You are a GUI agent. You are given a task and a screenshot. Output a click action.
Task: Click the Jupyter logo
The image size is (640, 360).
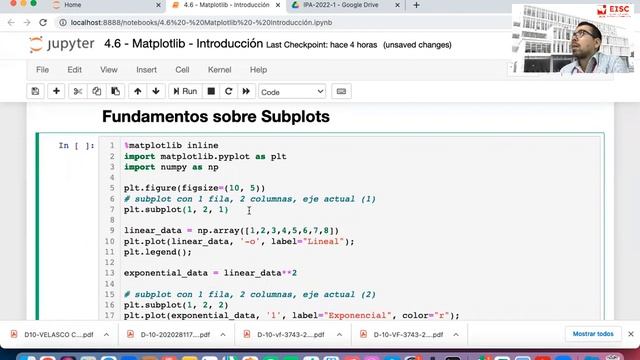click(x=62, y=44)
